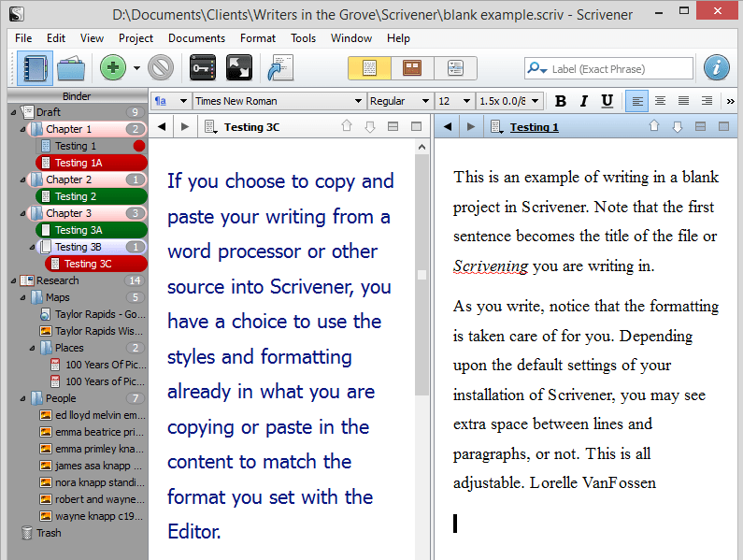Go to next document in left editor
The image size is (743, 560).
coord(369,126)
